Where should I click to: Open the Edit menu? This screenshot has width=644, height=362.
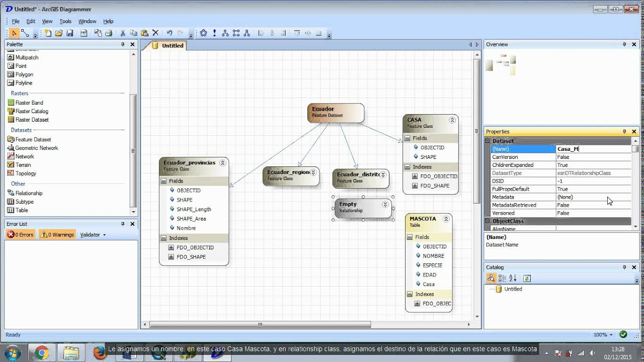(31, 22)
